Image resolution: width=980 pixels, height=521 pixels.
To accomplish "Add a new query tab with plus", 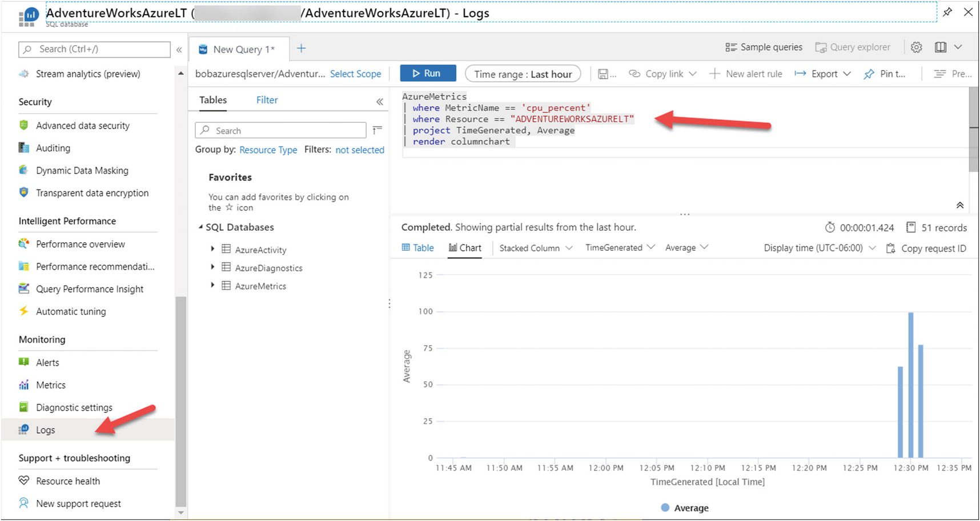I will click(302, 49).
